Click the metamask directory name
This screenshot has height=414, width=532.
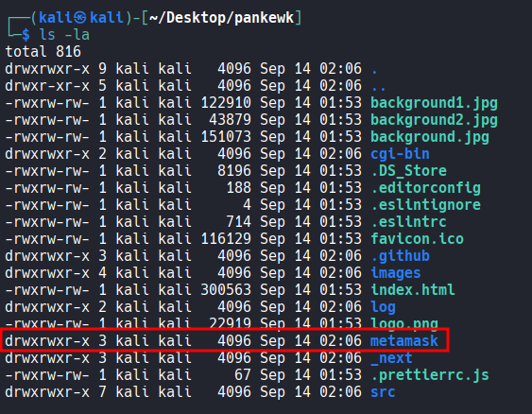click(404, 341)
